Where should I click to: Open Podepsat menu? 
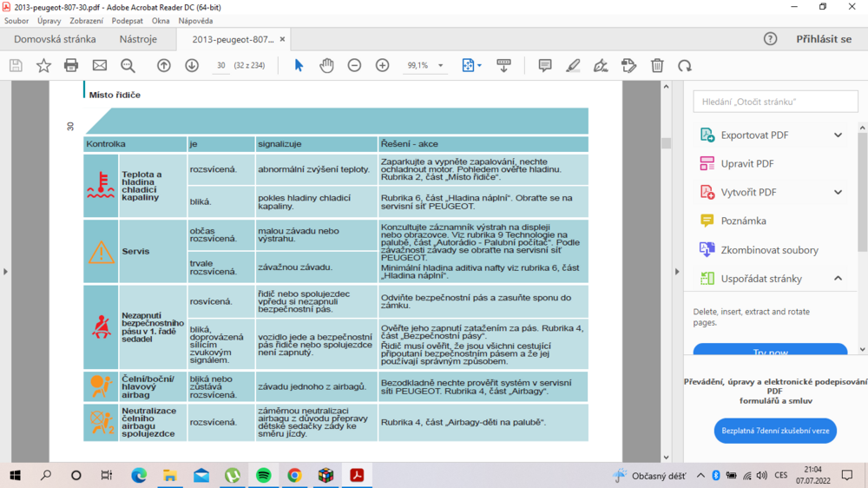pyautogui.click(x=128, y=21)
